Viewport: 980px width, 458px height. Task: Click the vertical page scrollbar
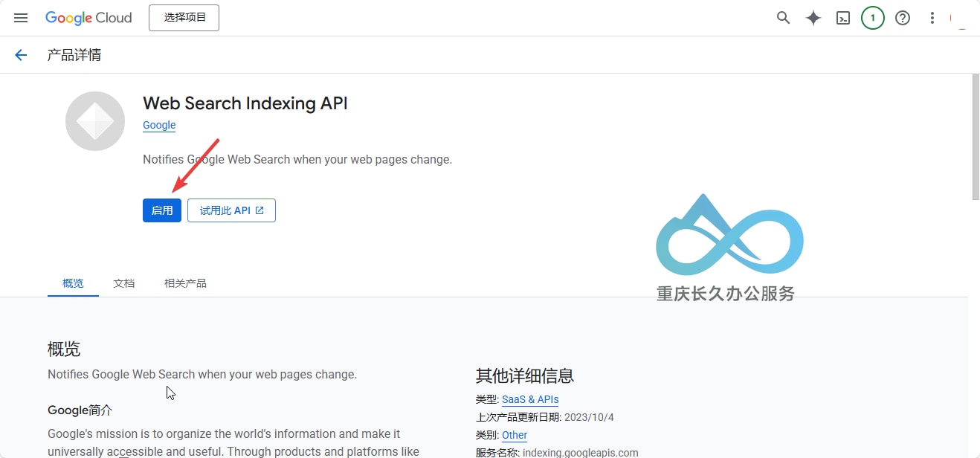(x=976, y=137)
